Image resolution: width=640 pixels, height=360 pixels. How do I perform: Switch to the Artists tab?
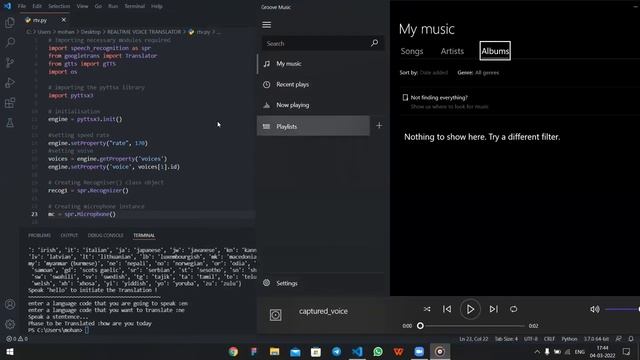(x=452, y=51)
